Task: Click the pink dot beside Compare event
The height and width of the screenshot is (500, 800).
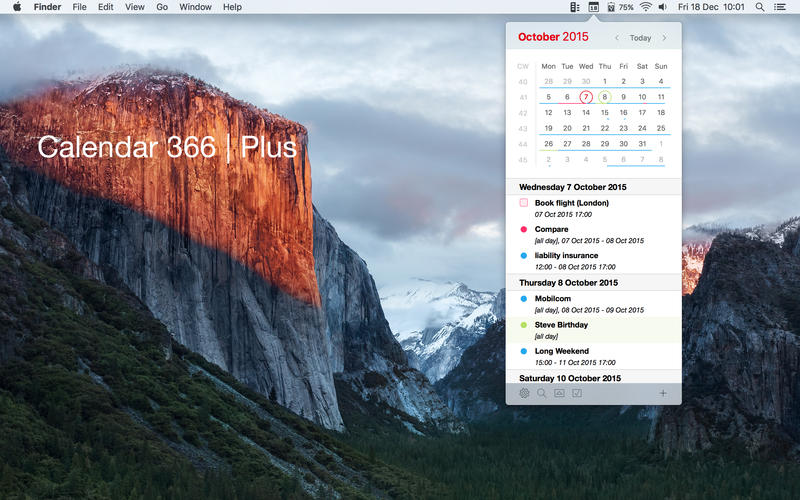Action: [523, 229]
